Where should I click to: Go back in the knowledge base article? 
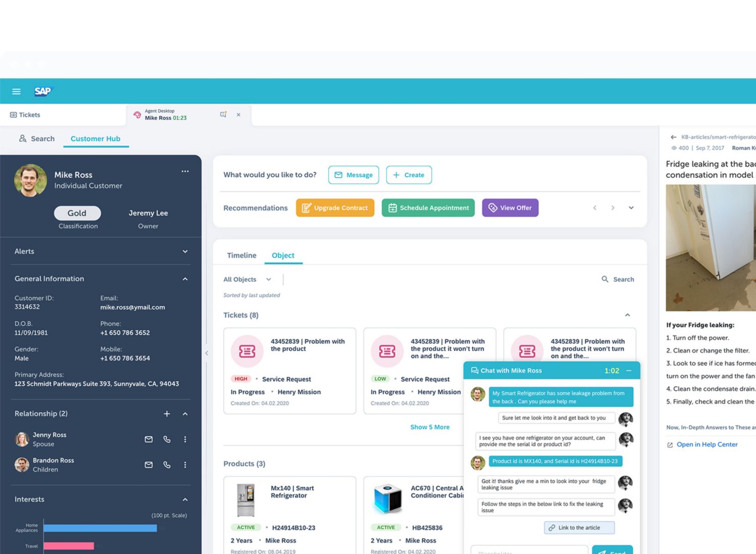click(x=673, y=137)
